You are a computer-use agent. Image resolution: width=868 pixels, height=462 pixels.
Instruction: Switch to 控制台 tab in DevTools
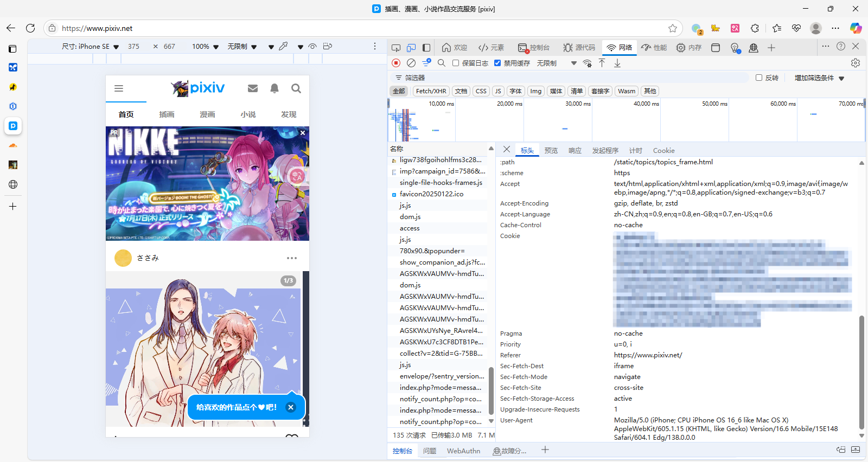tap(534, 48)
